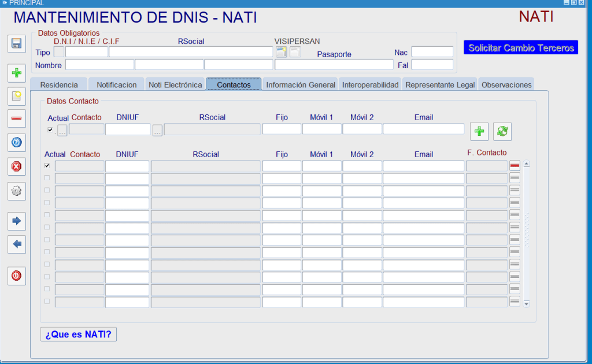
Task: Delete first contact row with red minus button
Action: [x=515, y=166]
